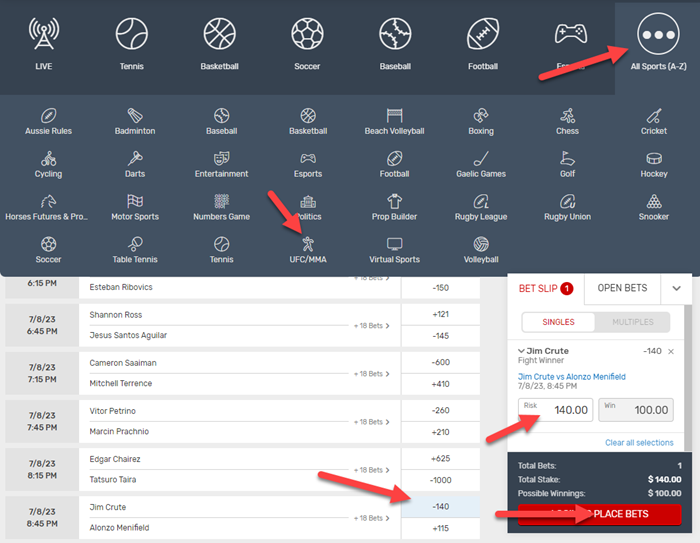Switch to MULTIPLES bet type

coord(631,322)
